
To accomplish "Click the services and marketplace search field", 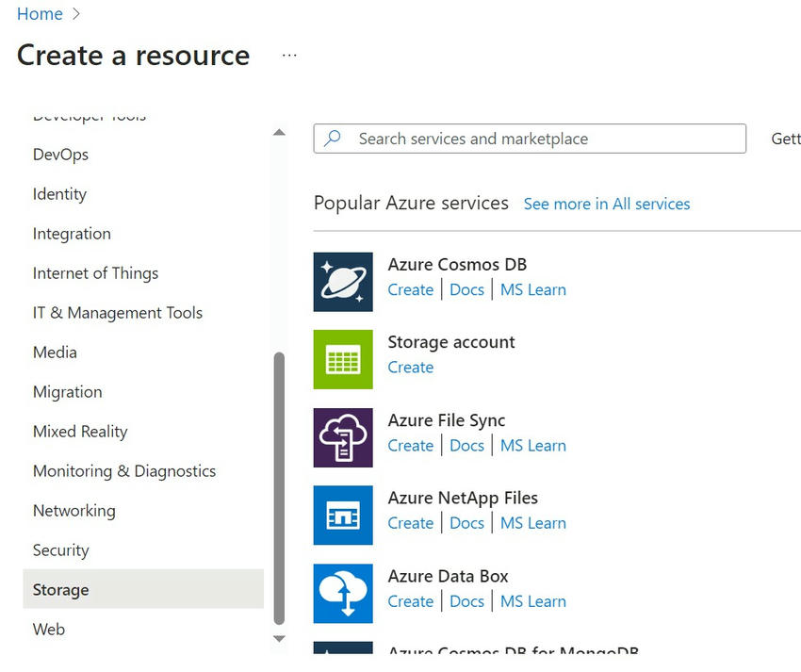I will 528,139.
